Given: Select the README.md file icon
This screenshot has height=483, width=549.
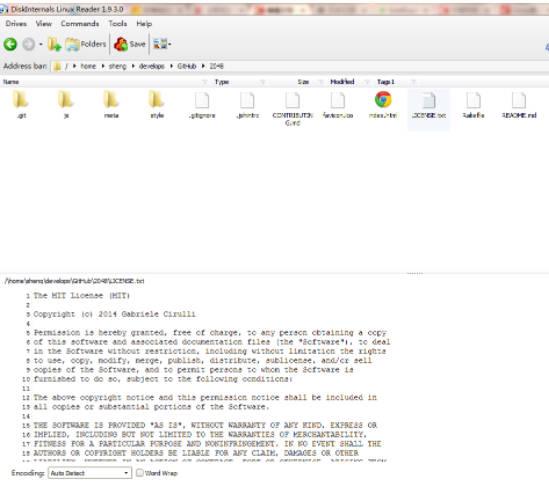Looking at the screenshot, I should 519,101.
